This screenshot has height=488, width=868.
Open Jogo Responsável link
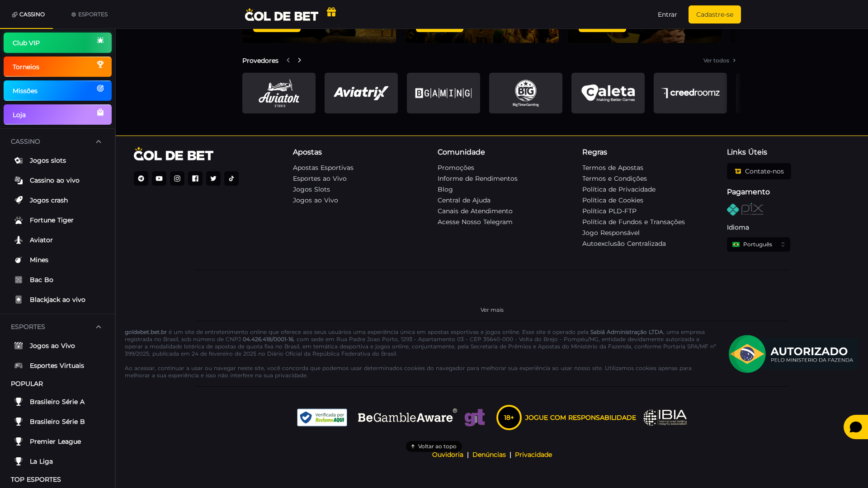coord(611,233)
